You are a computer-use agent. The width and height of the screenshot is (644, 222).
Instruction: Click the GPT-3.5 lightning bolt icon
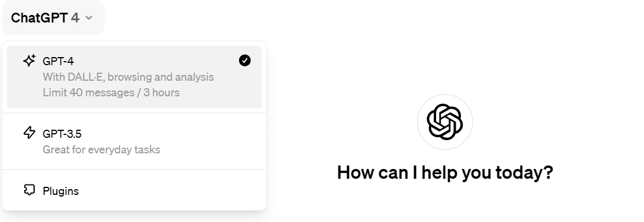click(x=29, y=133)
